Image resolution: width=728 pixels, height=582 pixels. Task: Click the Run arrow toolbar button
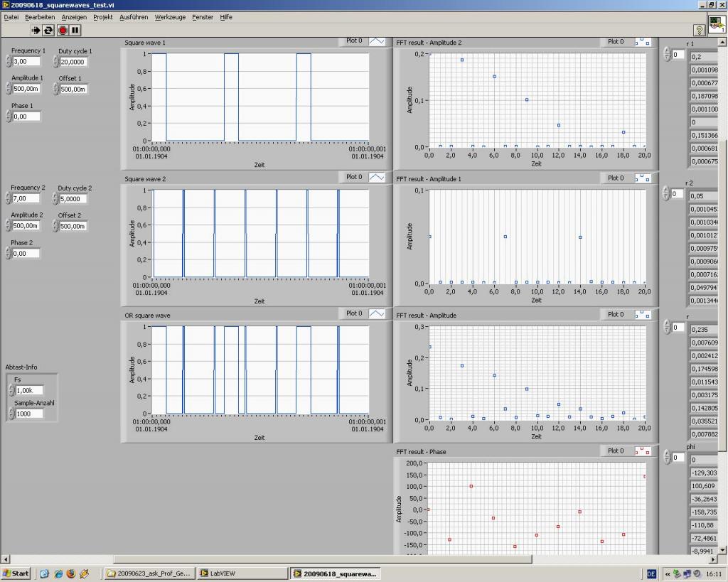36,30
